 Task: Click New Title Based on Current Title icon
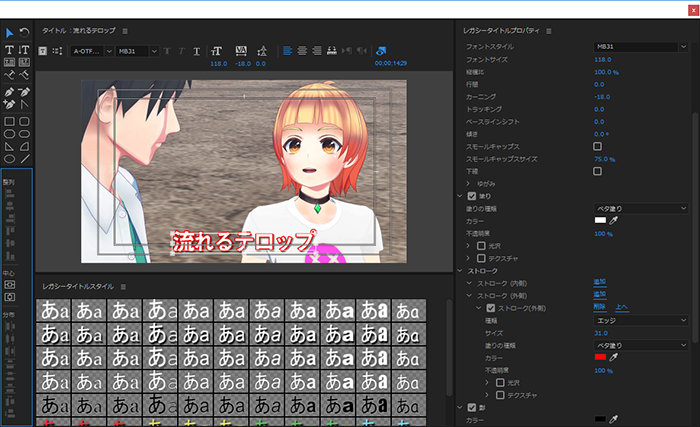point(42,51)
